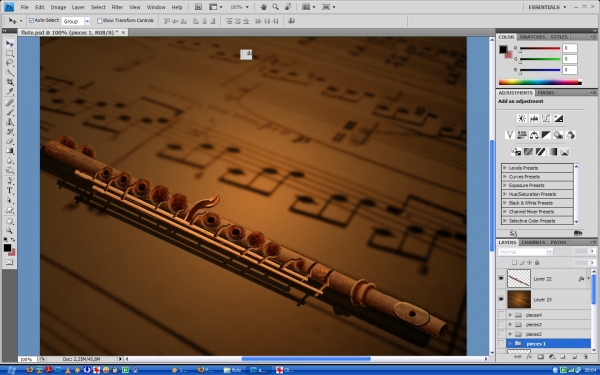Viewport: 600px width, 375px height.
Task: Launch Bridge from the application bar
Action: point(198,7)
